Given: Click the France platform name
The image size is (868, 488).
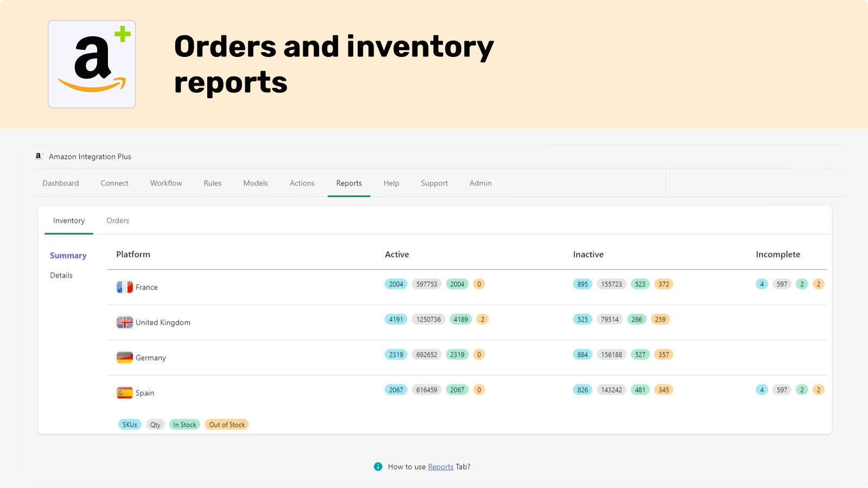Looking at the screenshot, I should (x=146, y=287).
